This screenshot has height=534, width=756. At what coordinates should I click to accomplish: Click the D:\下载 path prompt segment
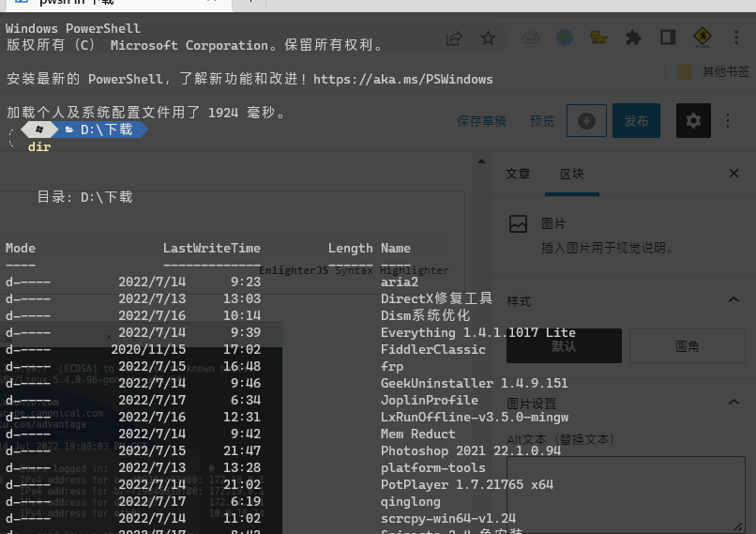98,130
